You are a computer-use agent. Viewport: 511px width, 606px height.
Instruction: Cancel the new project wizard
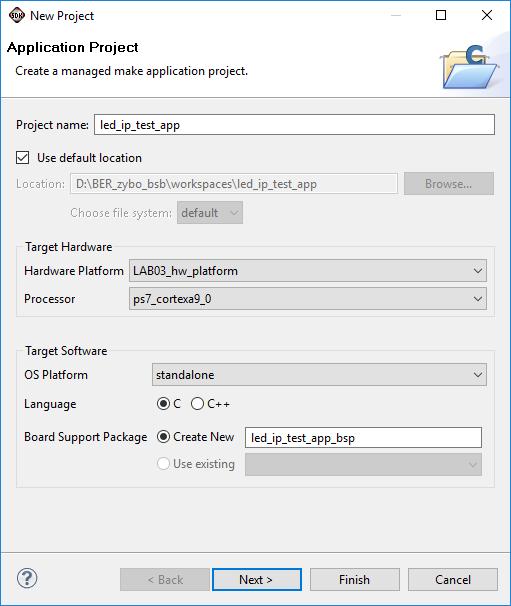tap(453, 579)
